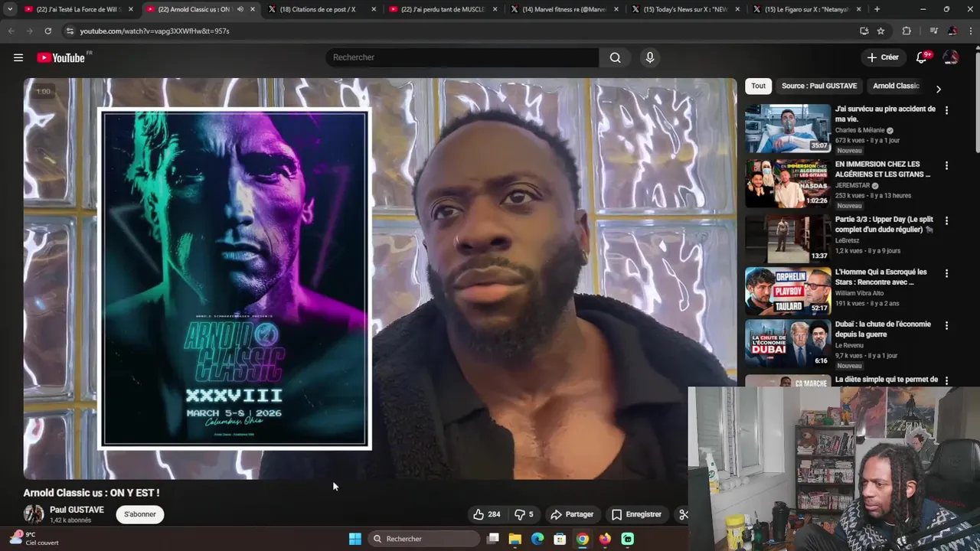The width and height of the screenshot is (980, 551).
Task: Open options for 'La diète simple' video
Action: (946, 380)
